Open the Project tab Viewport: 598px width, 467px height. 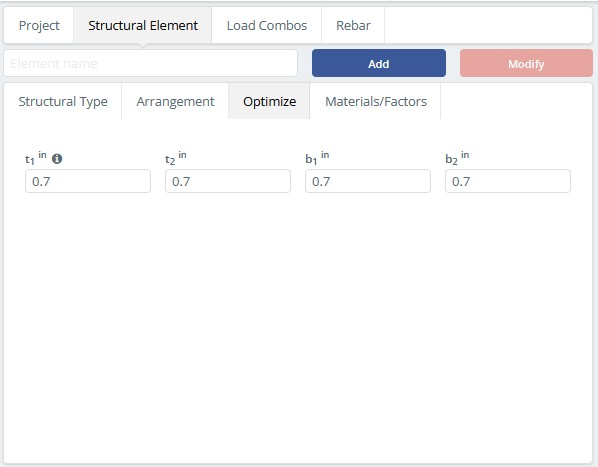tap(39, 26)
